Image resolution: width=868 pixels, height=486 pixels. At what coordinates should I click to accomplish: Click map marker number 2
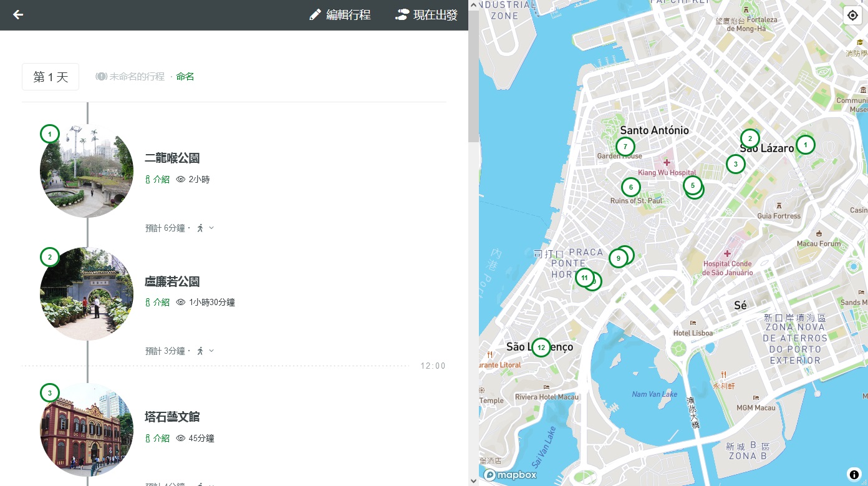coord(750,139)
